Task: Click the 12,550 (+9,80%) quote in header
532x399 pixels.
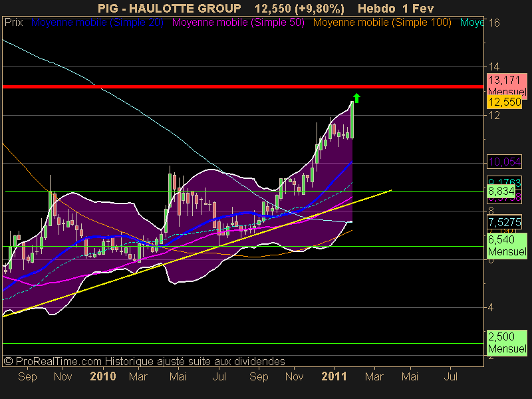Action: point(299,9)
